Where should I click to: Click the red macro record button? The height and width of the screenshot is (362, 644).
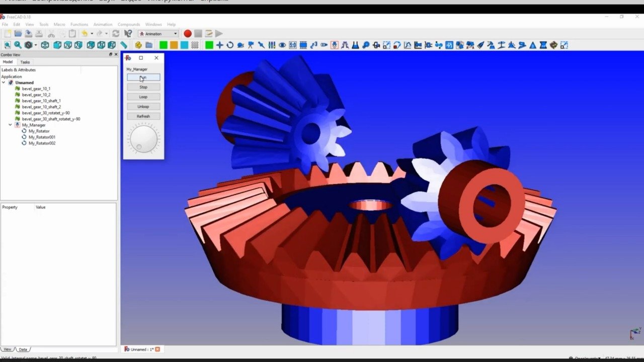[x=188, y=34]
